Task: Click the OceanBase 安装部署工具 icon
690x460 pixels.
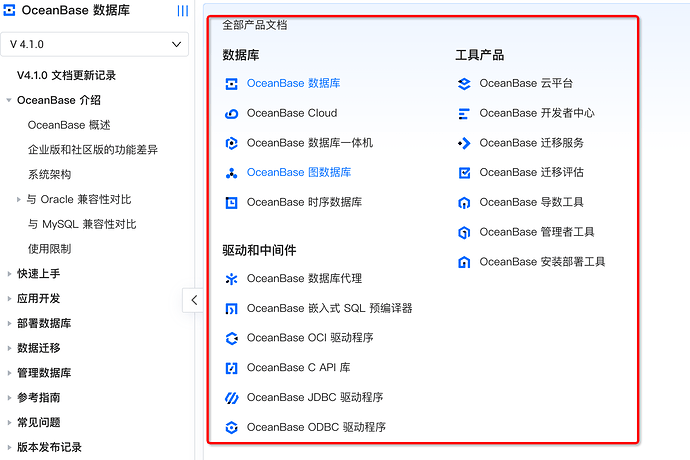Action: pyautogui.click(x=464, y=262)
